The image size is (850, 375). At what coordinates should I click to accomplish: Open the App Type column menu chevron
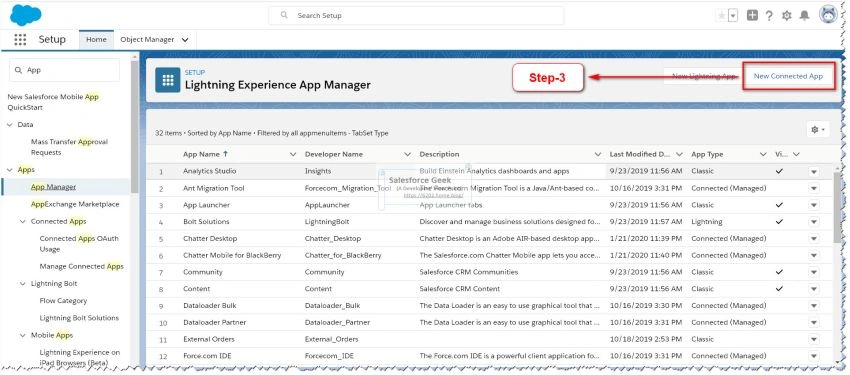763,154
